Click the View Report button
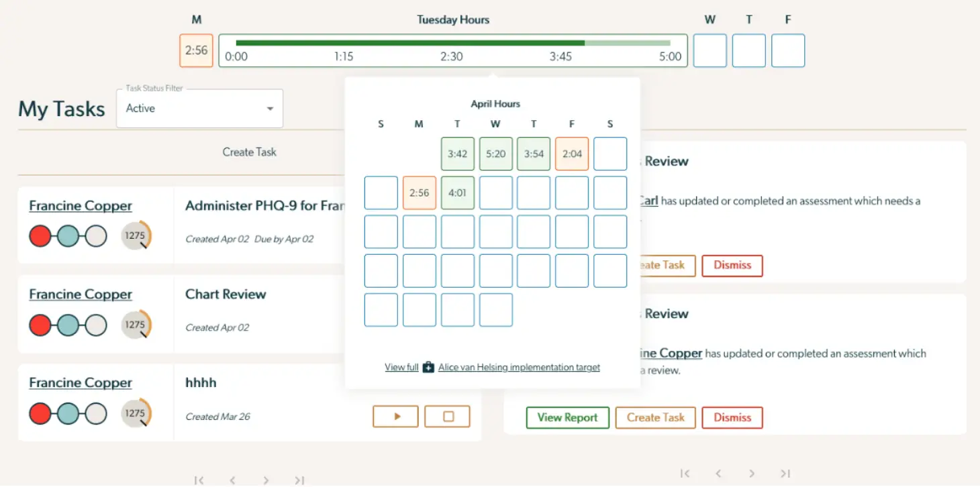 point(567,417)
